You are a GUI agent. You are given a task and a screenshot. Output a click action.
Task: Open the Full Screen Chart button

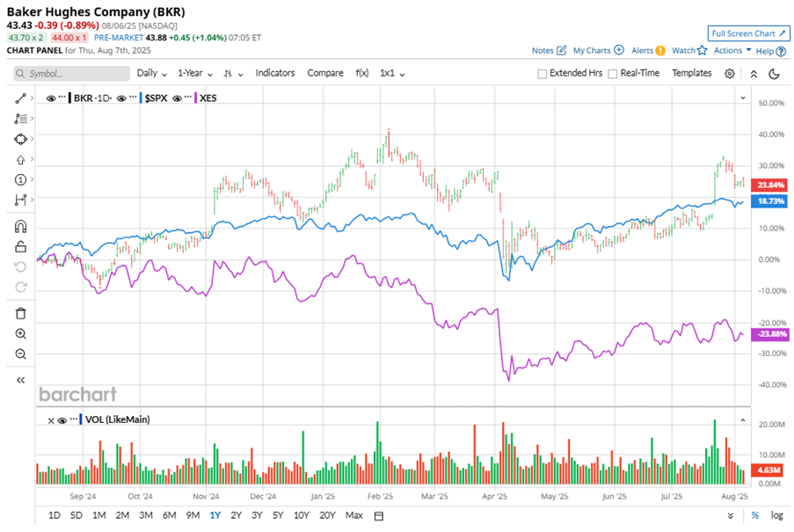pyautogui.click(x=748, y=33)
